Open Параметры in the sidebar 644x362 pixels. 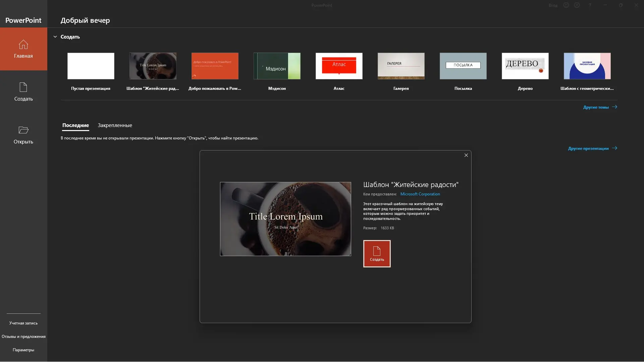click(x=23, y=350)
